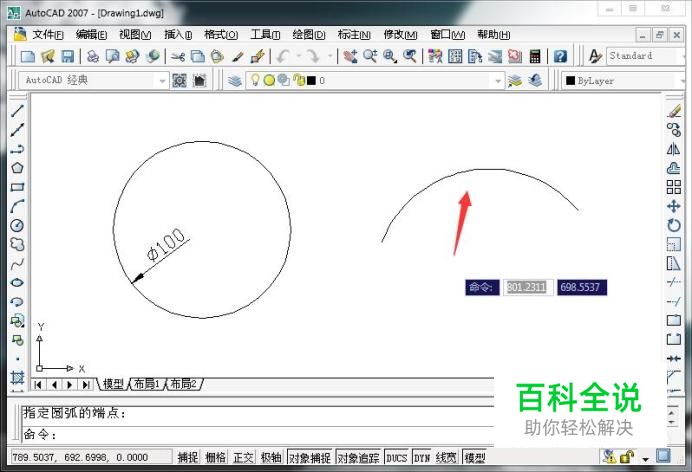Viewport: 692px width, 472px height.
Task: Click the Help question mark icon
Action: [x=560, y=56]
